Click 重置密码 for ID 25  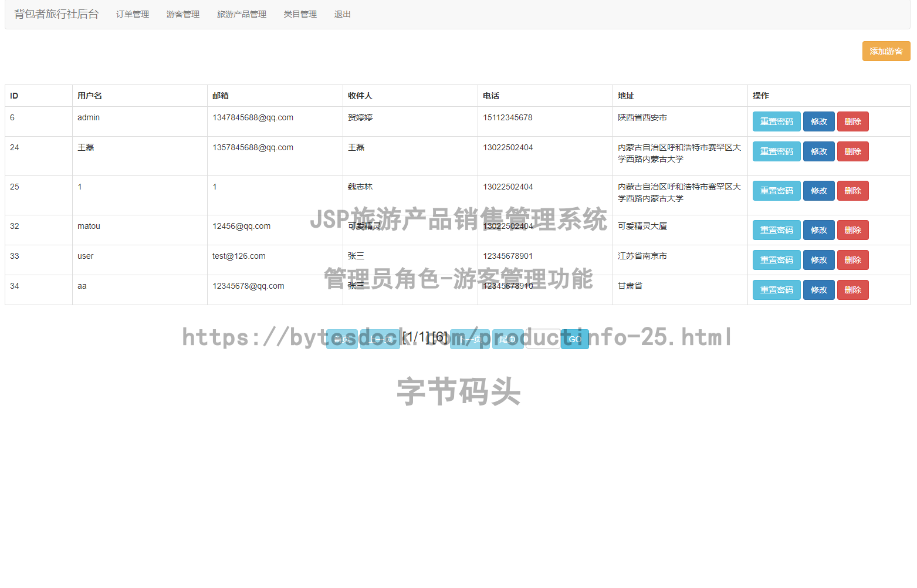(x=776, y=191)
